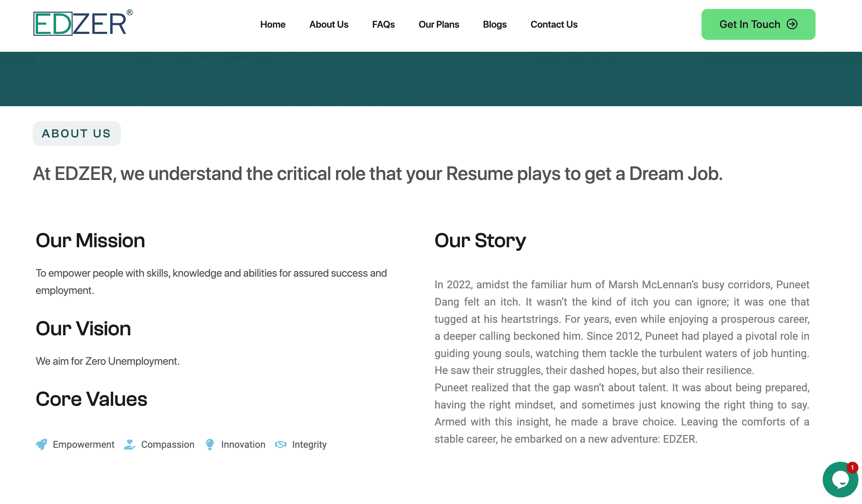Image resolution: width=862 pixels, height=504 pixels.
Task: Click the Innovation lightbulb icon
Action: (x=210, y=444)
